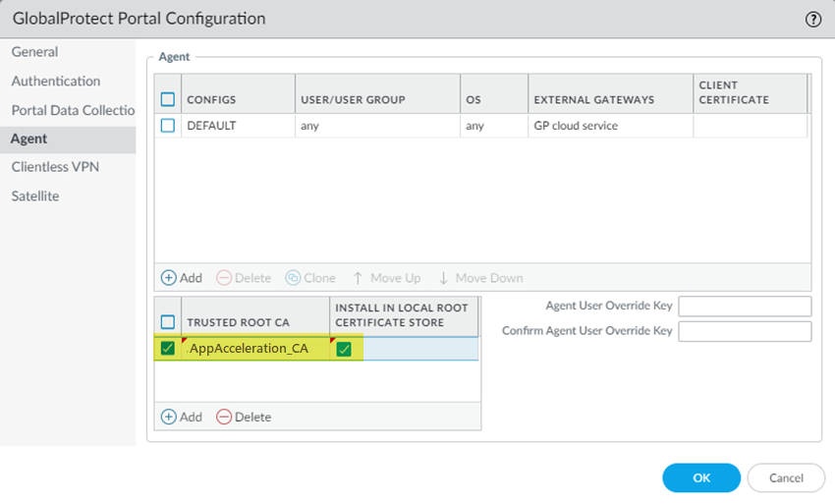This screenshot has height=504, width=835.
Task: Click the Move Up arrow icon
Action: (358, 278)
